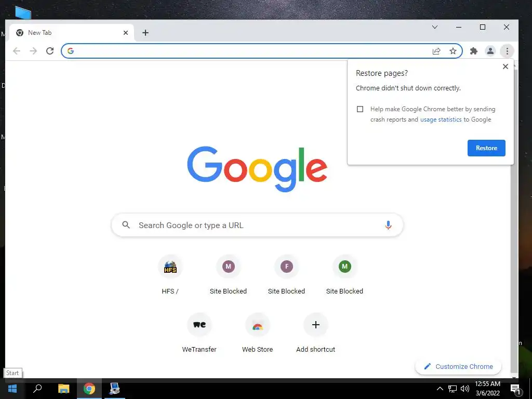Launch File Explorer from taskbar
532x399 pixels.
tap(63, 389)
